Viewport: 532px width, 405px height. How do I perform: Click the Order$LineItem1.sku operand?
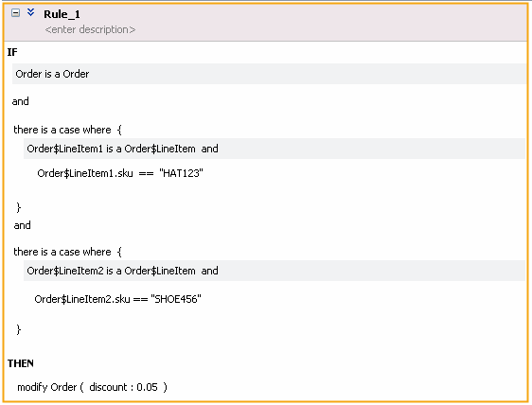85,173
